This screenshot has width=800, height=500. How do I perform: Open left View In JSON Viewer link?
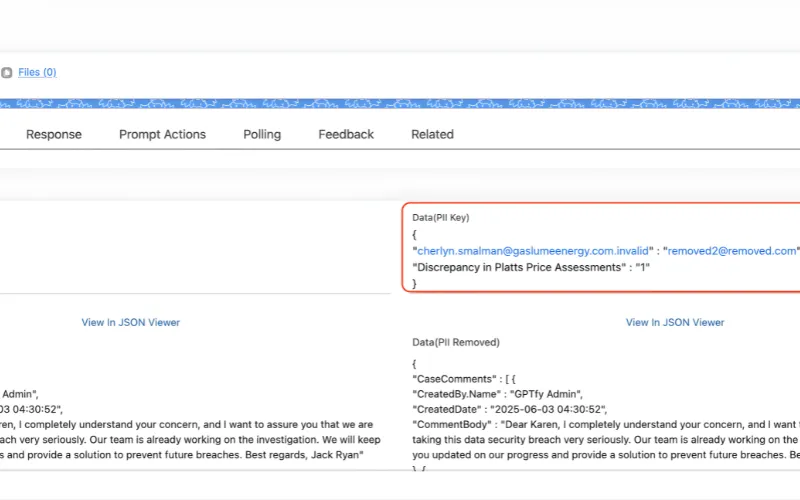point(131,322)
